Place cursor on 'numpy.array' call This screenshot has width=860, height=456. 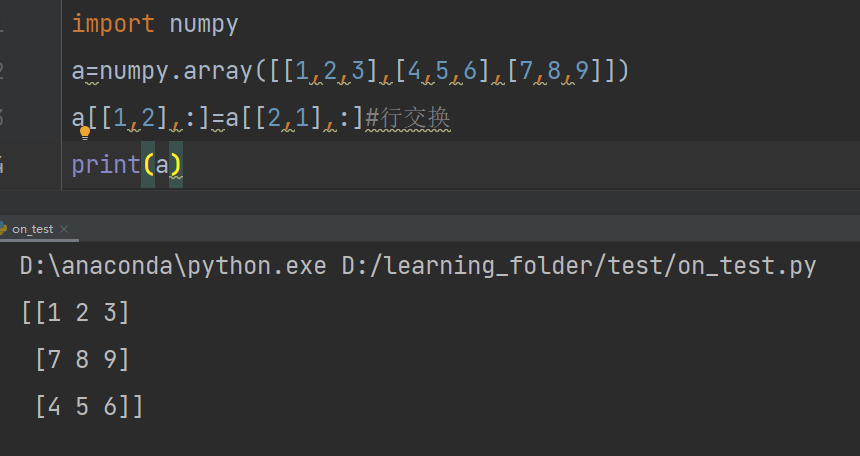(x=176, y=71)
